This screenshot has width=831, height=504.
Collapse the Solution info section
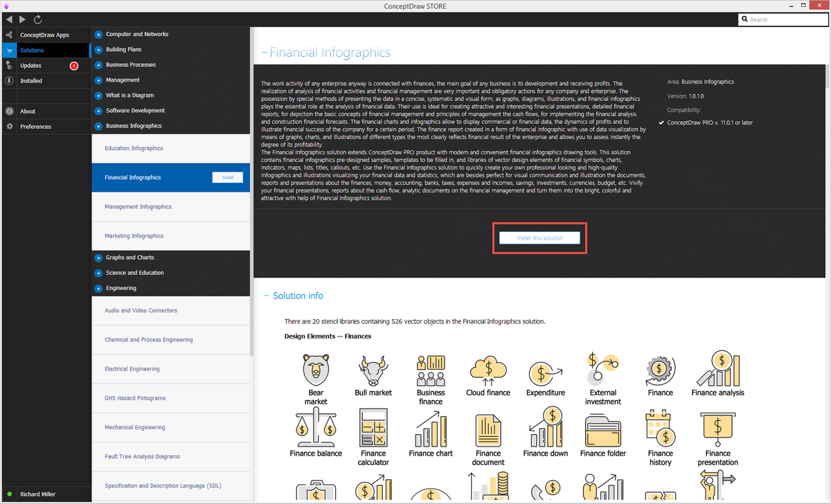[267, 296]
